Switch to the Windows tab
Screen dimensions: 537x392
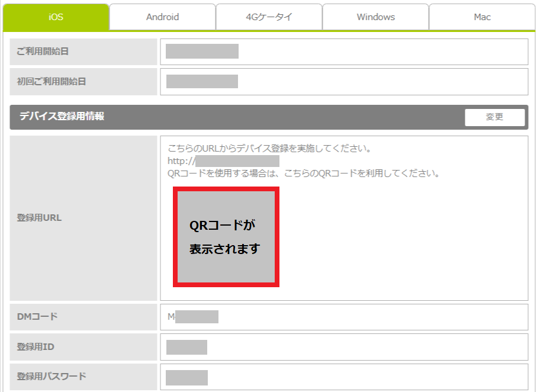click(x=375, y=17)
